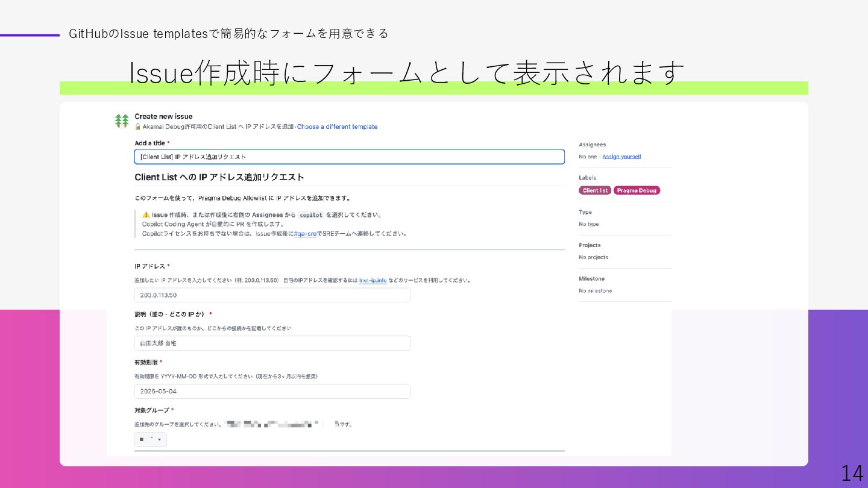Click heading 'Client List への IP アドレス追加リクエスト'
The image size is (868, 488).
tap(219, 177)
